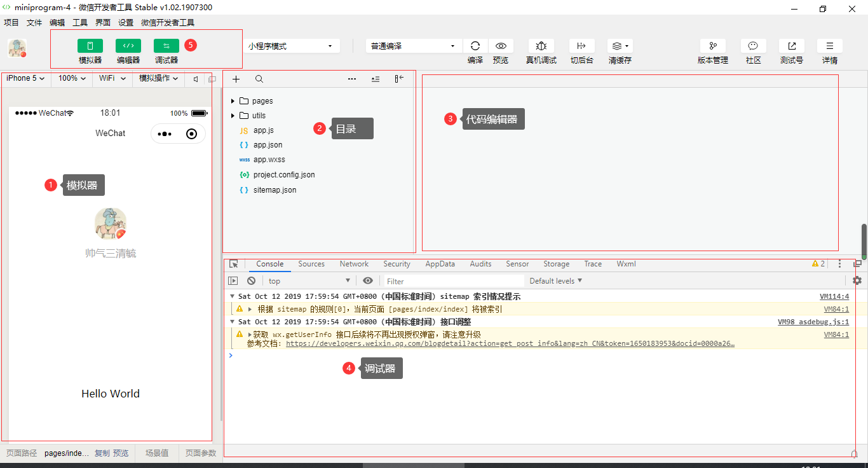Open the WiFi network dropdown
The image size is (868, 468).
point(112,78)
